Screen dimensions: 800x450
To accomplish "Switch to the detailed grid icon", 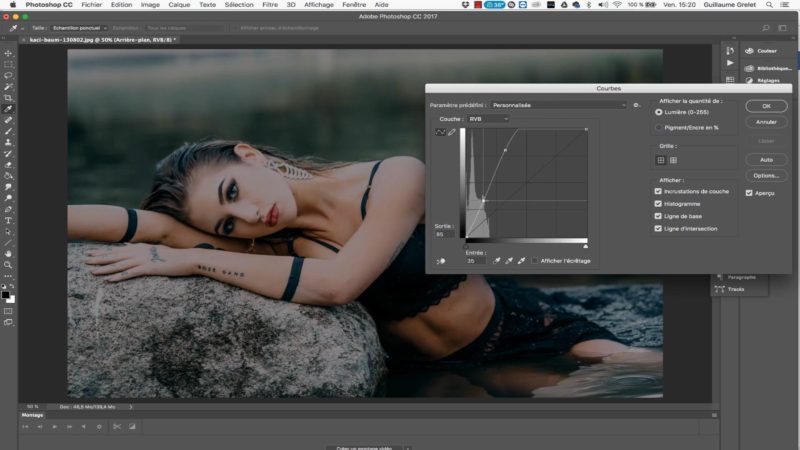I will click(673, 160).
